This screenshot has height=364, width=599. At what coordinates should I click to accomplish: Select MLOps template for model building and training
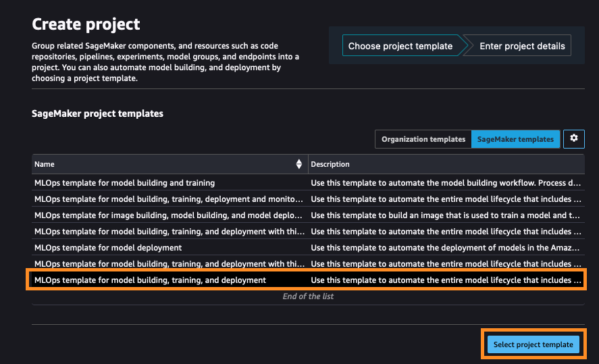pos(308,182)
